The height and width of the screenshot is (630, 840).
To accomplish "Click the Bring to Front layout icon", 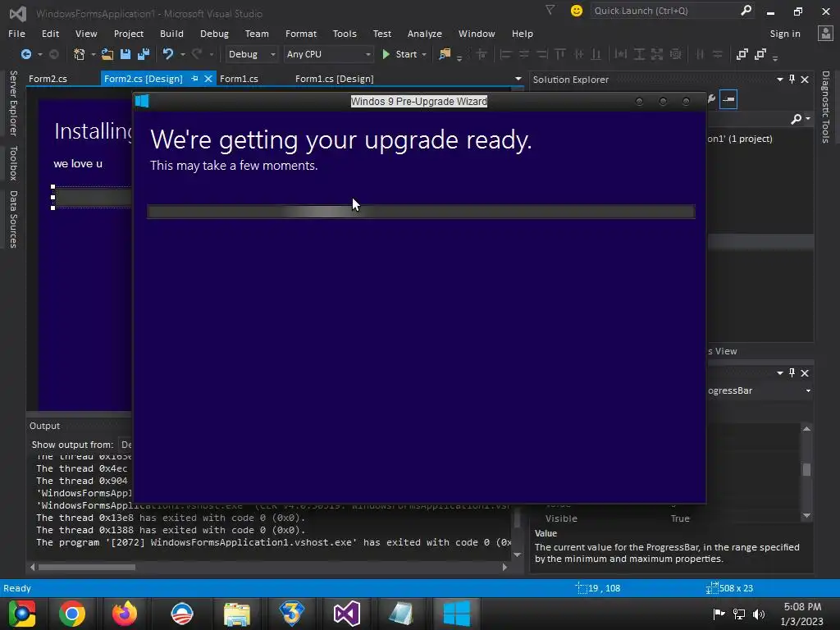I will click(742, 54).
